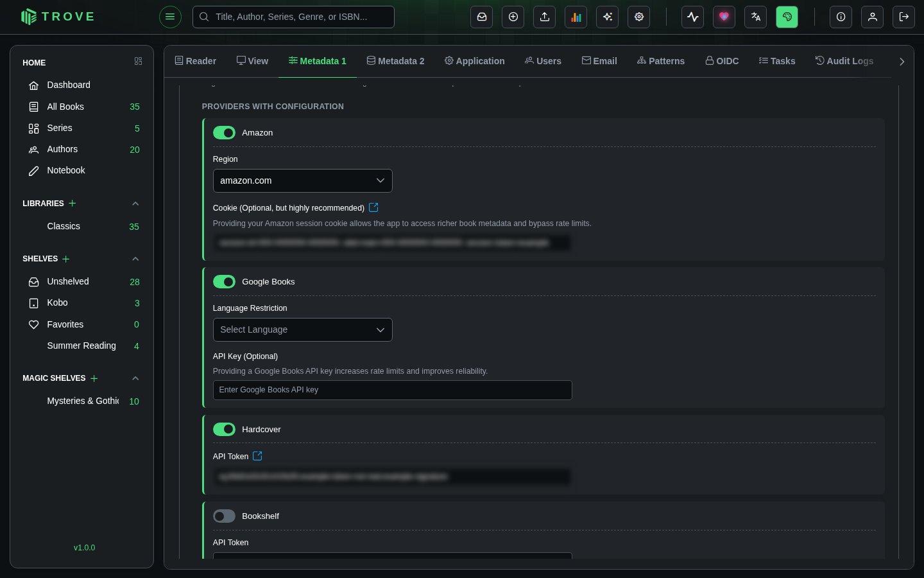Image resolution: width=924 pixels, height=578 pixels.
Task: Collapse the Shelves section
Action: coord(135,259)
